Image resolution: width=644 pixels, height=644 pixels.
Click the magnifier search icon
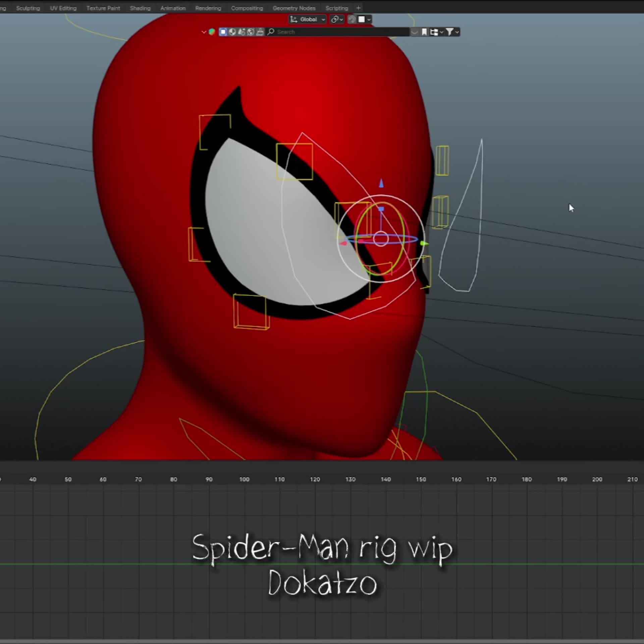271,32
